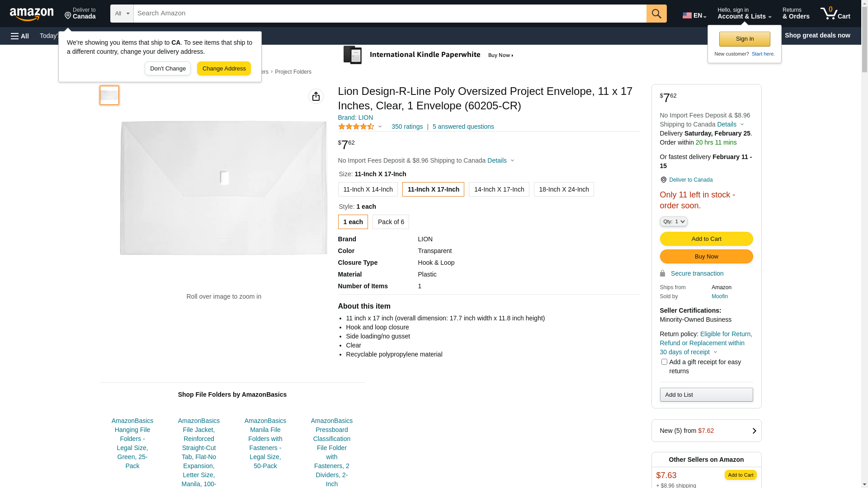Screen dimensions: 868x488
Task: Click Deliver to Canada link in buy box
Action: [691, 180]
